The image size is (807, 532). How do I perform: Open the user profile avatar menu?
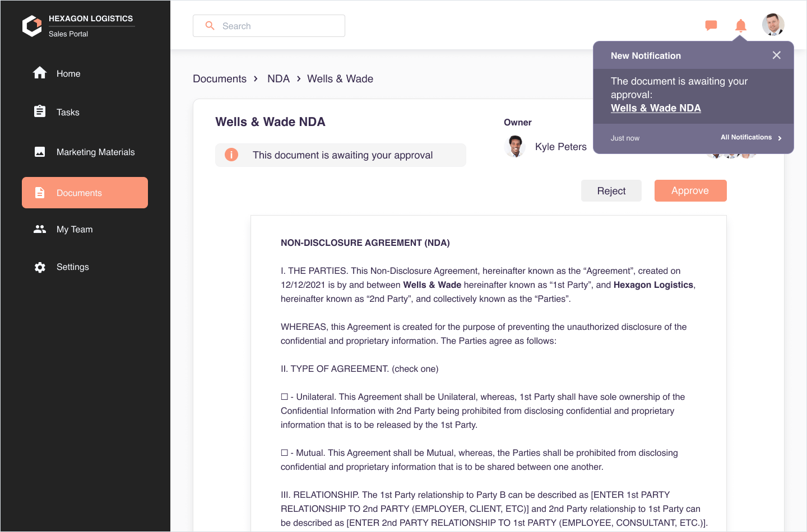click(x=773, y=25)
